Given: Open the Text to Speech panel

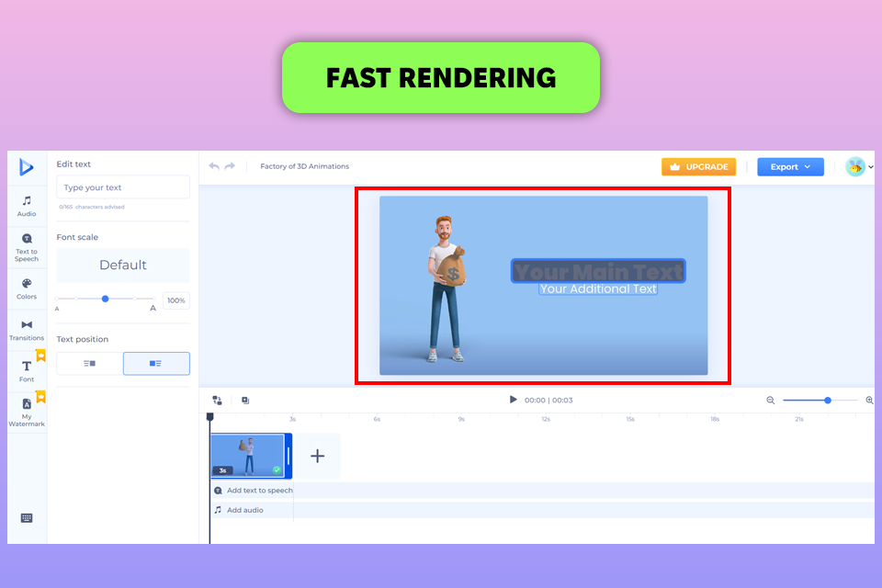Looking at the screenshot, I should (27, 247).
